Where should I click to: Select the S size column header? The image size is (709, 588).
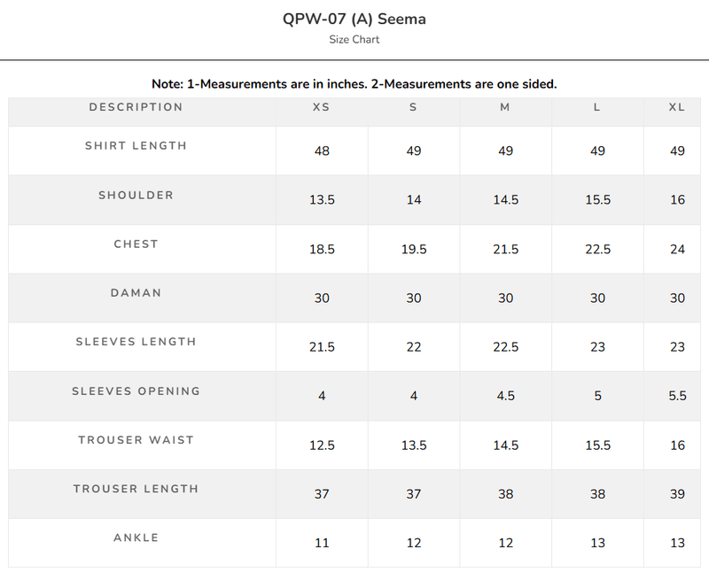pos(413,107)
